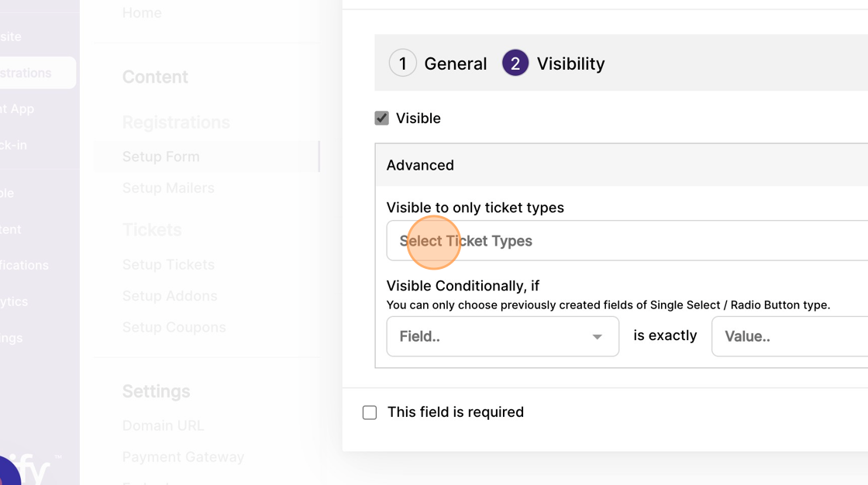Go to Setup Mailers

coord(168,188)
